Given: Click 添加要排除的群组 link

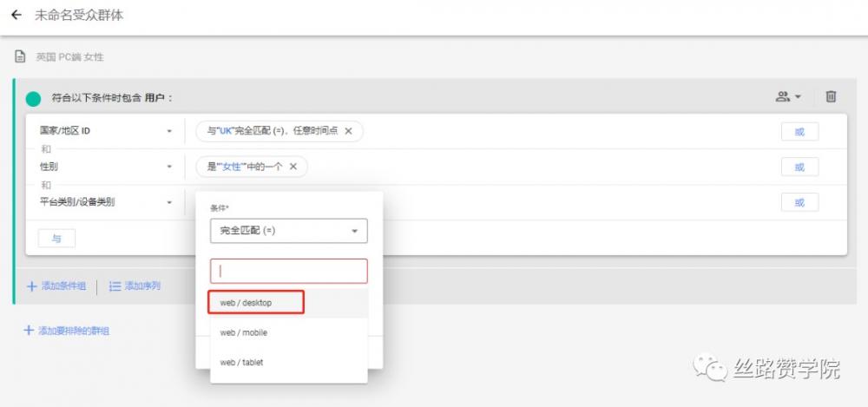Looking at the screenshot, I should [x=67, y=331].
